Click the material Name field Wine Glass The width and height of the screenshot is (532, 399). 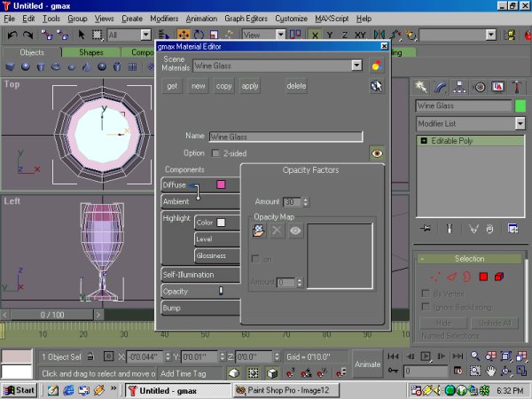[x=286, y=137]
